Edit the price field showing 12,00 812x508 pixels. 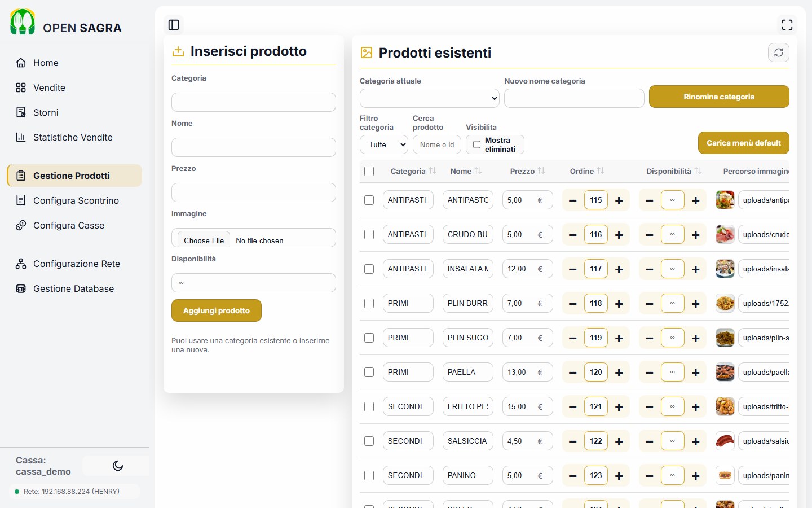tap(528, 269)
